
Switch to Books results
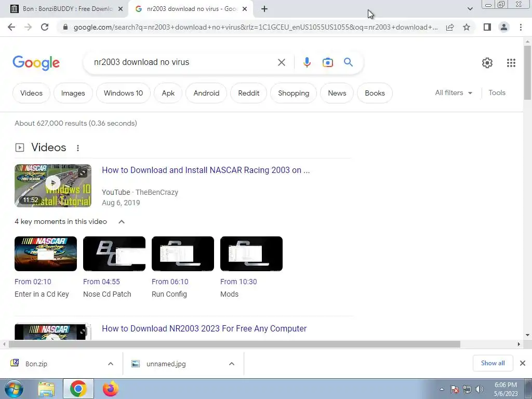click(x=375, y=93)
